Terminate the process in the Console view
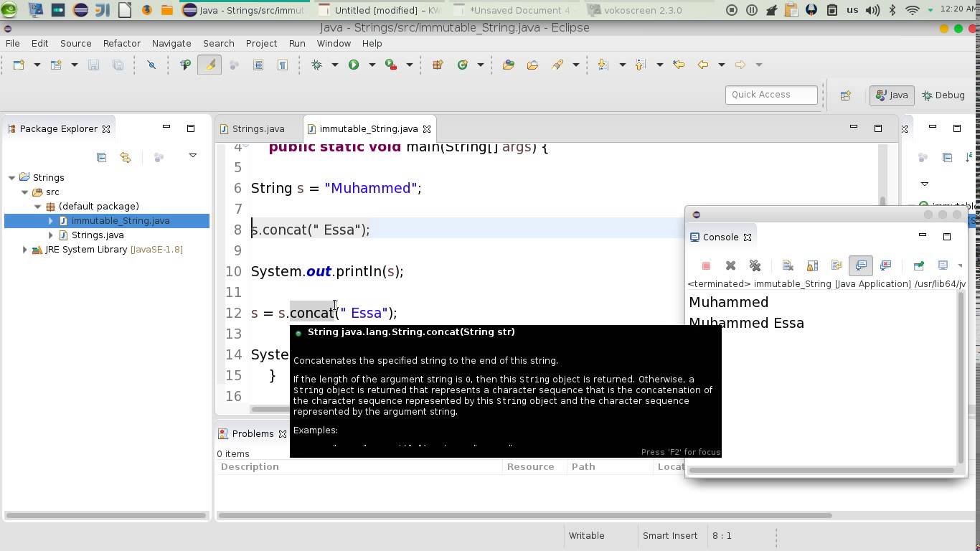The height and width of the screenshot is (551, 980). [x=706, y=265]
